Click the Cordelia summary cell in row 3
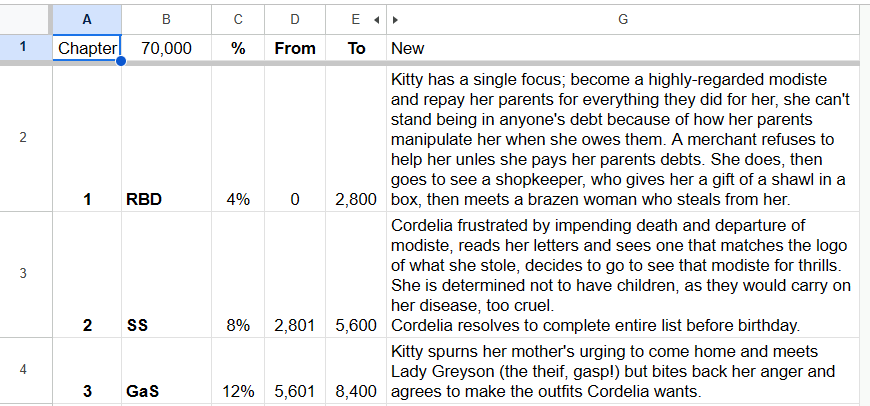 click(x=623, y=275)
